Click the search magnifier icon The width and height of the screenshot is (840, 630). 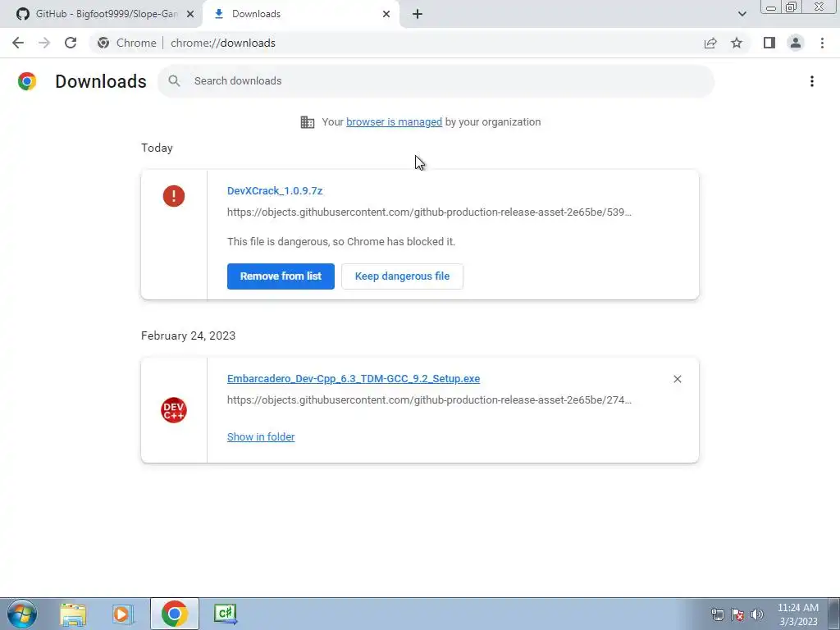click(x=174, y=81)
